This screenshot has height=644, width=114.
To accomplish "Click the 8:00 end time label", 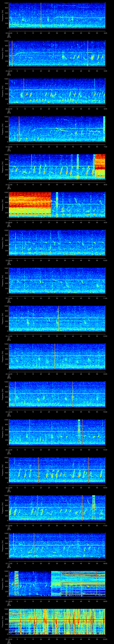I will [x=105, y=185].
